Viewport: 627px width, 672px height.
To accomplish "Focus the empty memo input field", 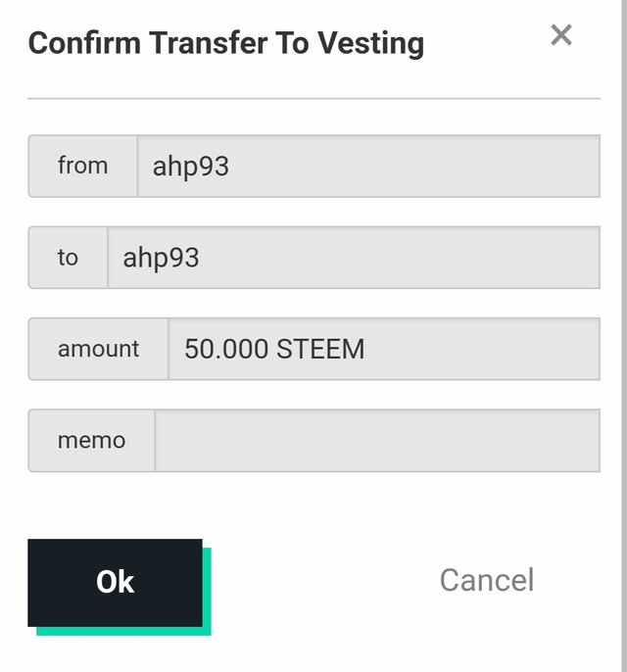I will click(377, 441).
